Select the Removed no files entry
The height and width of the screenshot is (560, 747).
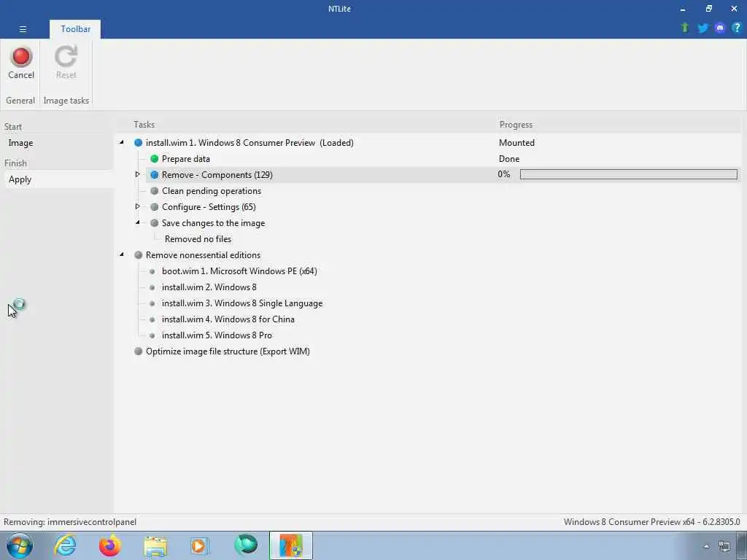198,239
